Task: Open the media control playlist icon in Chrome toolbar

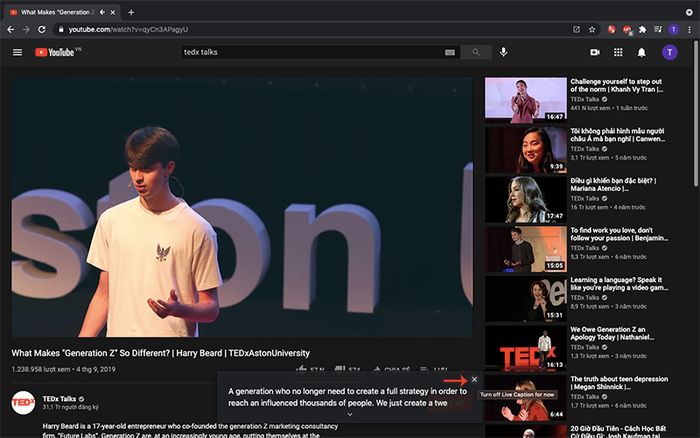Action: tap(658, 29)
